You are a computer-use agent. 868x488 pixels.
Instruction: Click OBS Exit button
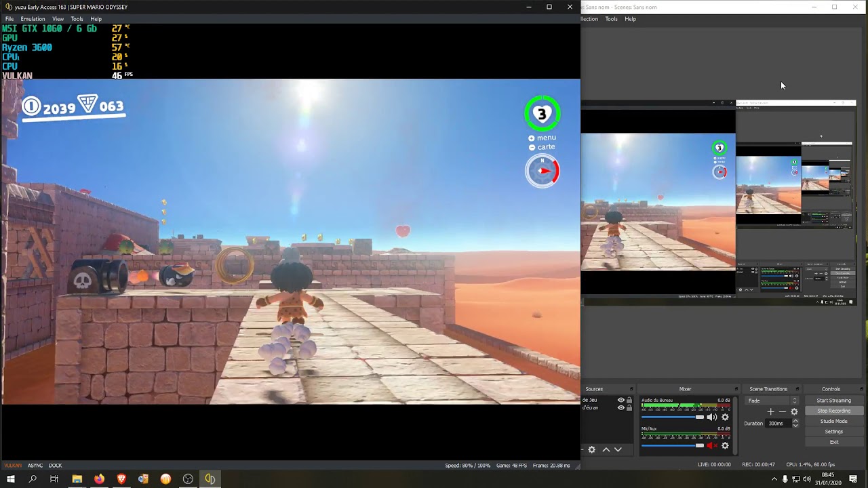coord(833,442)
